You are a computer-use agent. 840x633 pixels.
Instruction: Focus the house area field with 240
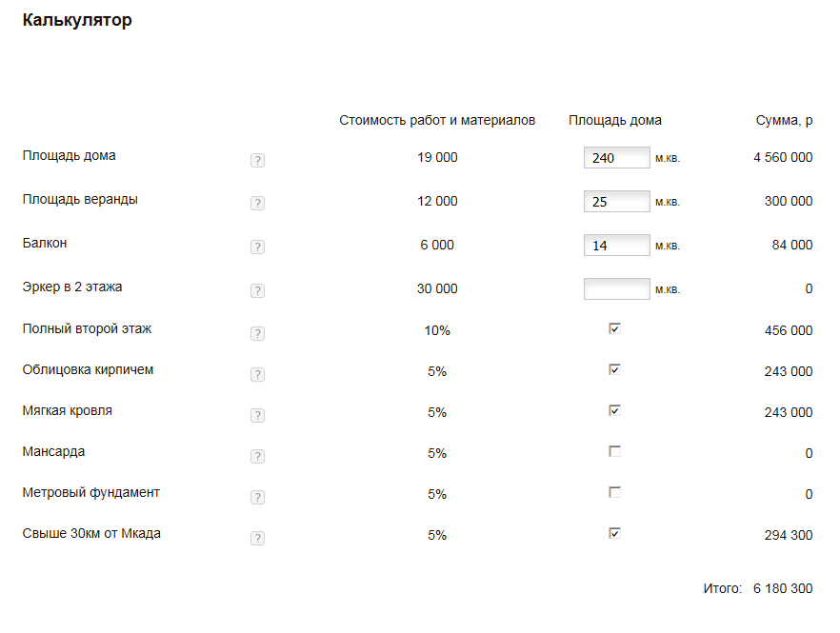(x=616, y=157)
